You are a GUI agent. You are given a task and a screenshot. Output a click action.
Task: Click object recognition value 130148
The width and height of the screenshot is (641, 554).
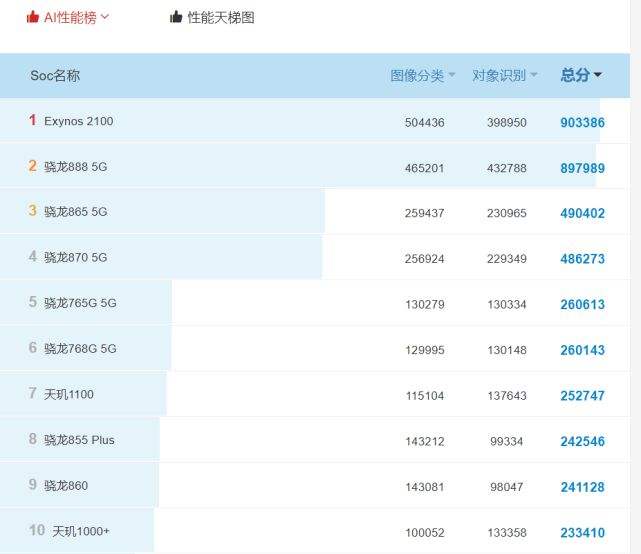(x=507, y=350)
